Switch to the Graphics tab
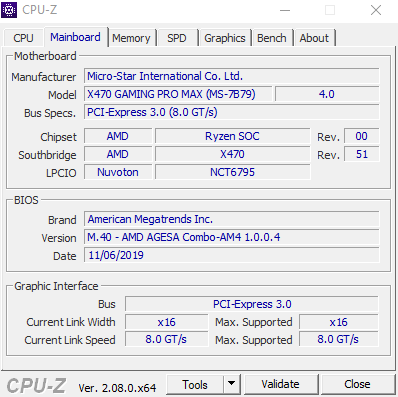The image size is (398, 397). (x=225, y=38)
